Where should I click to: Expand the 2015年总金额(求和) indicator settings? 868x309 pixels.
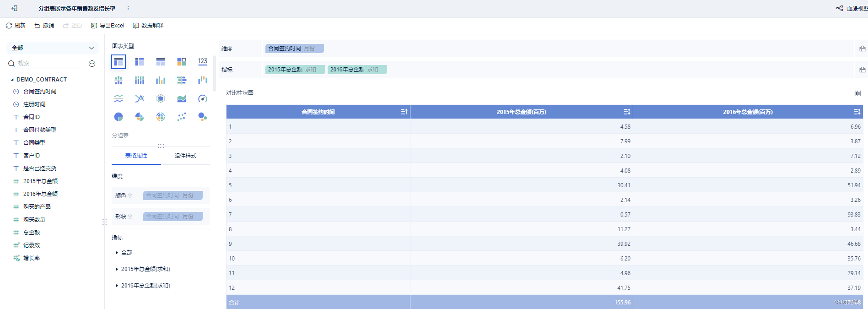[x=117, y=269]
